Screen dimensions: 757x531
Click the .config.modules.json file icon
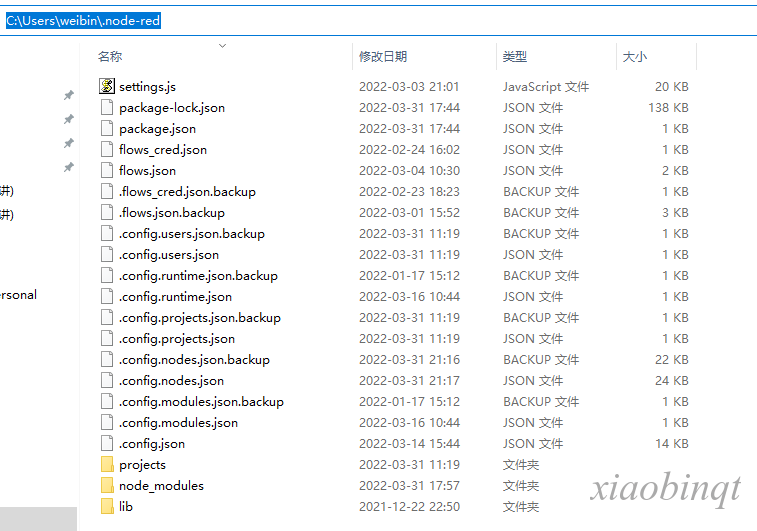(107, 422)
